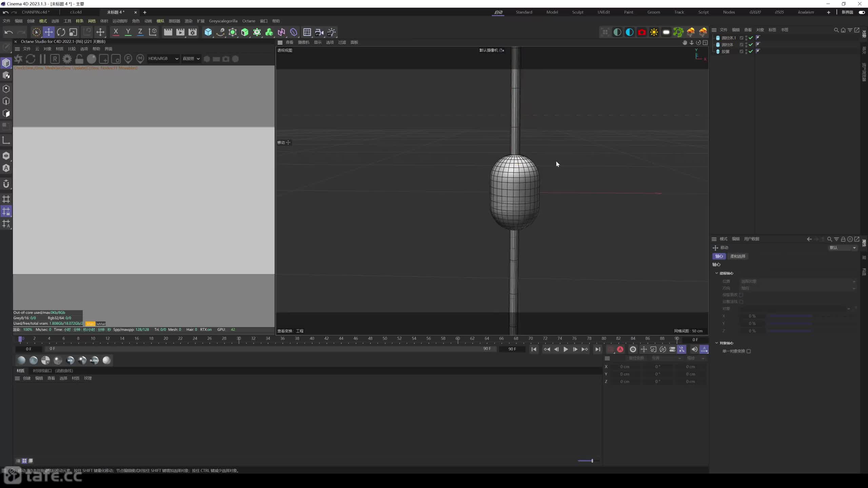Click the Render View clapperboard icon

point(168,32)
